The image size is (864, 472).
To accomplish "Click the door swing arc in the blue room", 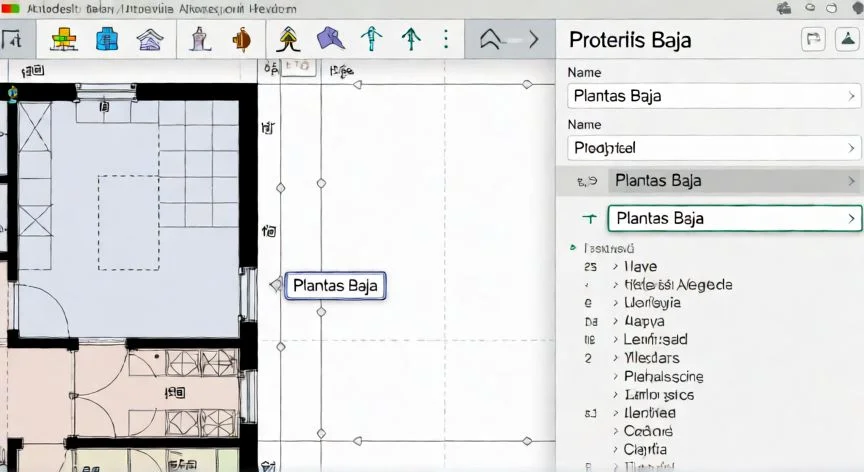I will [x=45, y=310].
